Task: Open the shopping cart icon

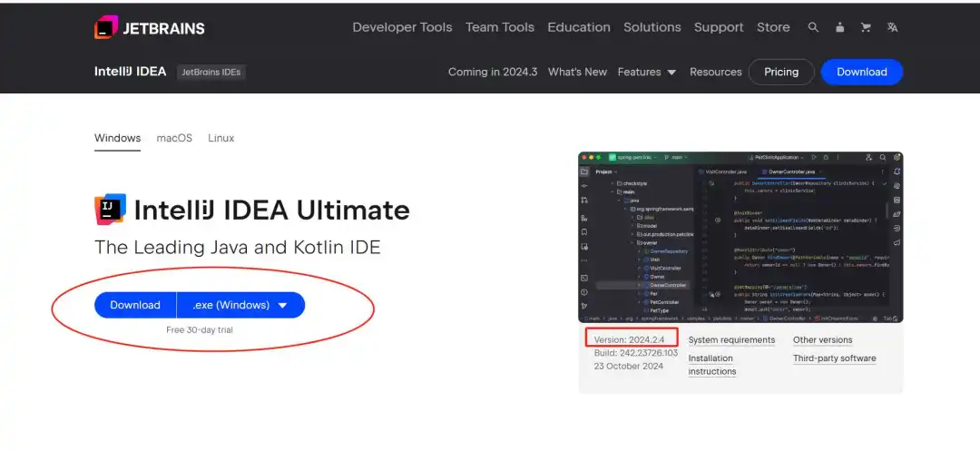Action: click(866, 27)
